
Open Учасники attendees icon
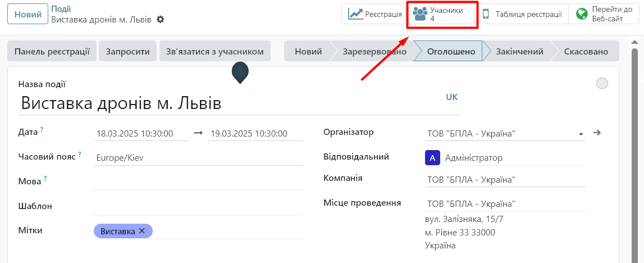420,14
